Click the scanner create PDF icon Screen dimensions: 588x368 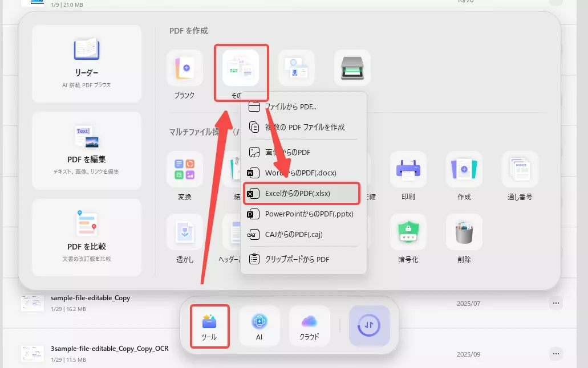[352, 68]
